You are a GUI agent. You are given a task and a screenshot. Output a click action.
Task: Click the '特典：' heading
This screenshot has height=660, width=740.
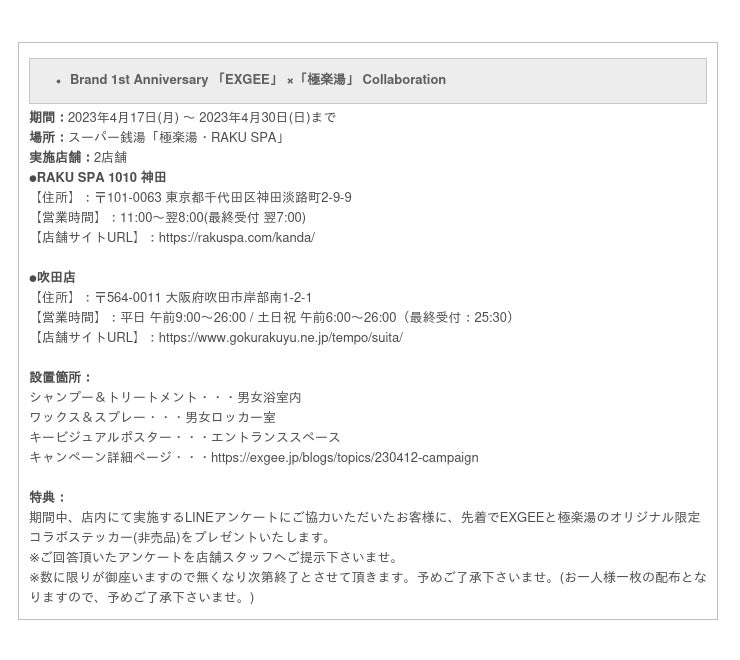(x=48, y=497)
